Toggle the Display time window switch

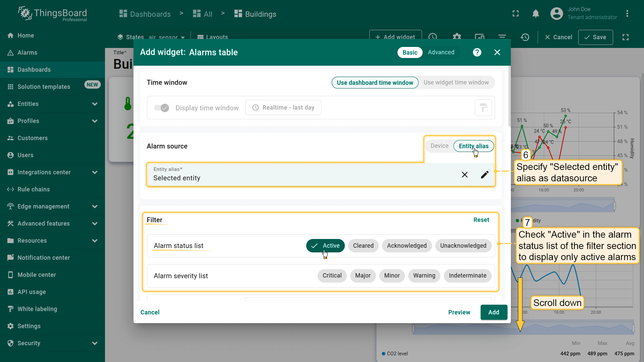pyautogui.click(x=161, y=108)
